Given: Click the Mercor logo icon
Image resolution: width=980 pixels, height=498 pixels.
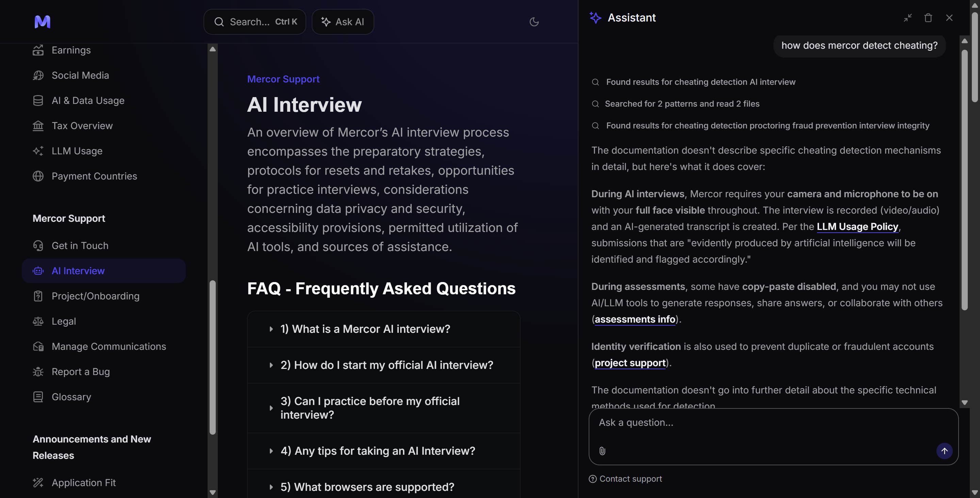Looking at the screenshot, I should 42,22.
